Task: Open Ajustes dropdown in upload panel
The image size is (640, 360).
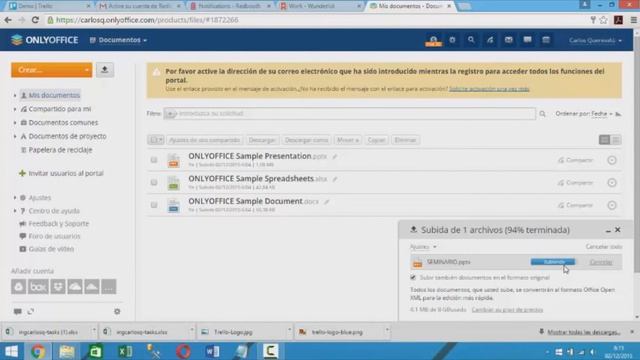Action: (423, 247)
